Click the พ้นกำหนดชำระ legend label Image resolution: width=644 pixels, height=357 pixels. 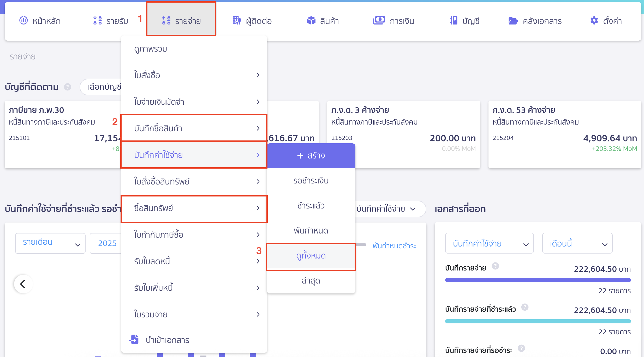point(394,245)
